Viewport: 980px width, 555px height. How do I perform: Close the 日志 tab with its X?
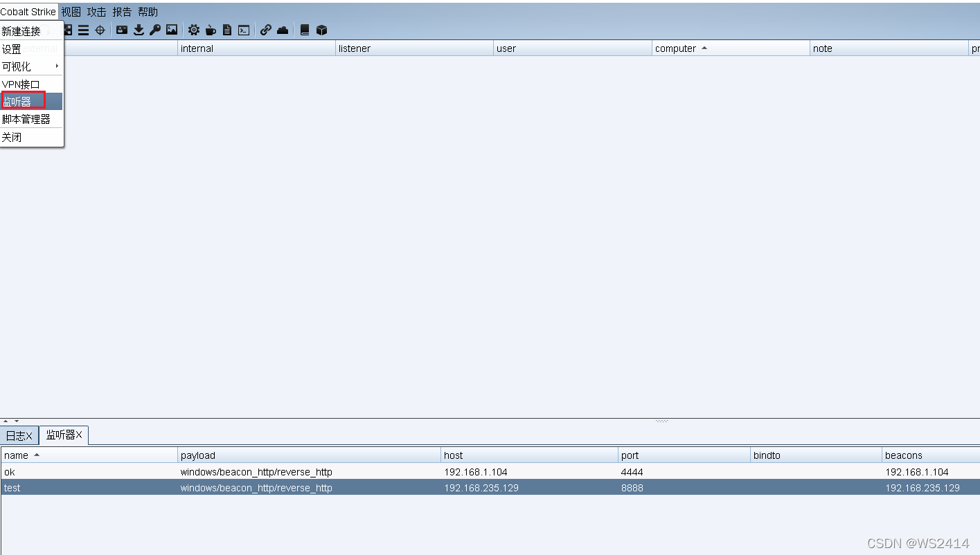(29, 436)
